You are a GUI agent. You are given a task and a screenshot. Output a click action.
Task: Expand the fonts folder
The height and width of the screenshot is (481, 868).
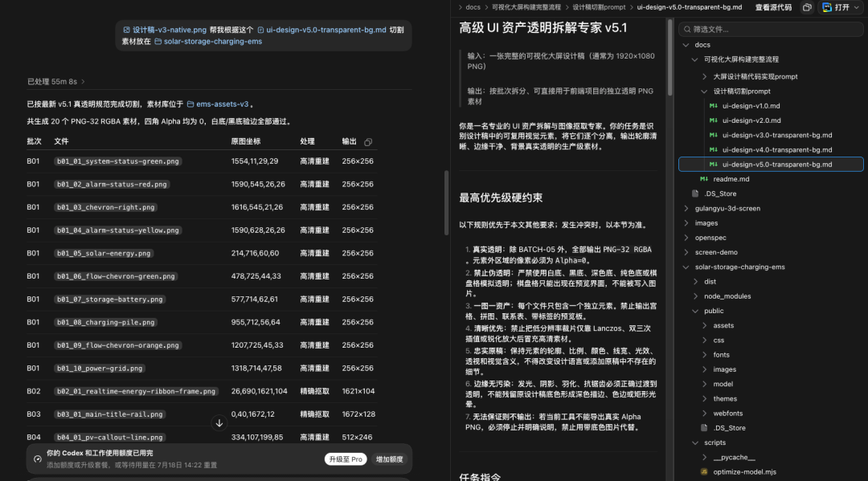coord(704,355)
